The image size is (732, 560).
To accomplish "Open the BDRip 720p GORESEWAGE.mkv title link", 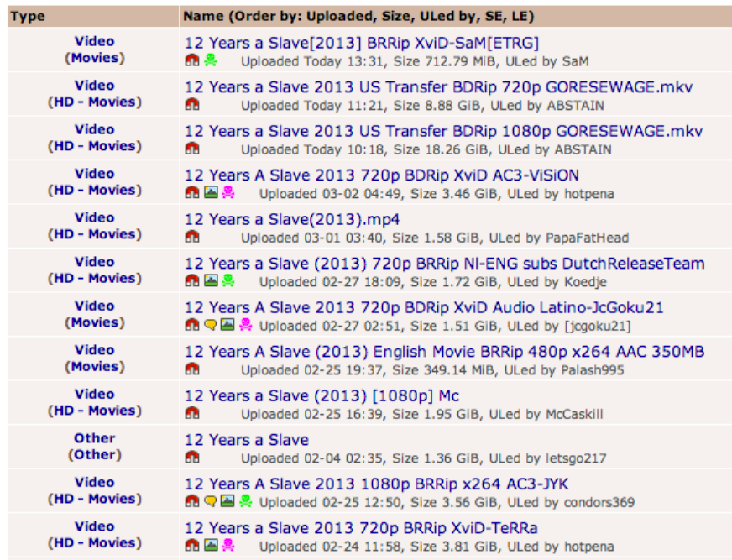I will (439, 86).
